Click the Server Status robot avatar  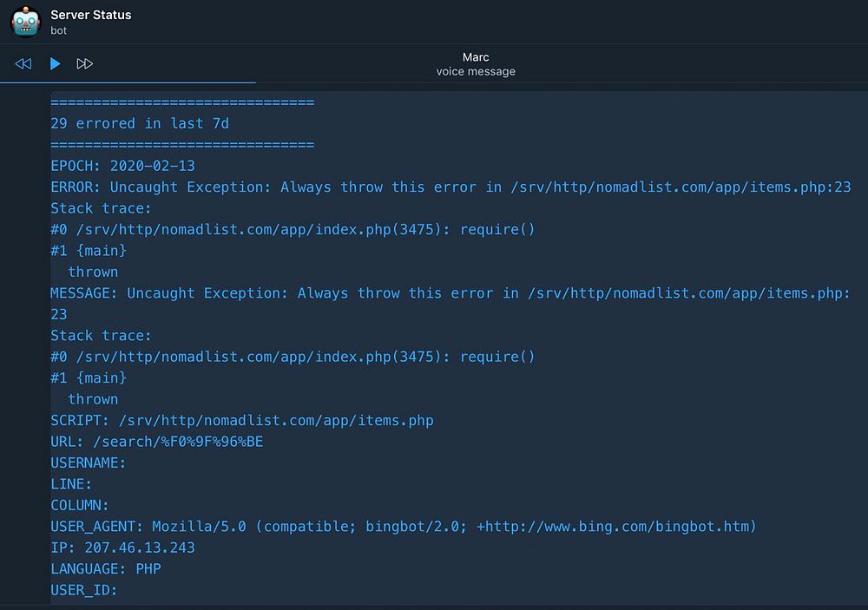25,22
